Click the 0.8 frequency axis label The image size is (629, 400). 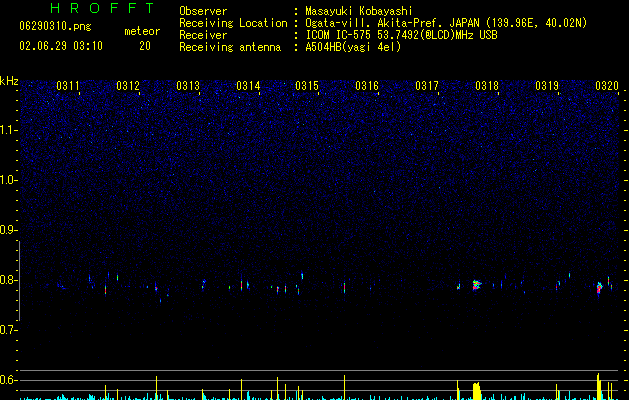(x=9, y=280)
